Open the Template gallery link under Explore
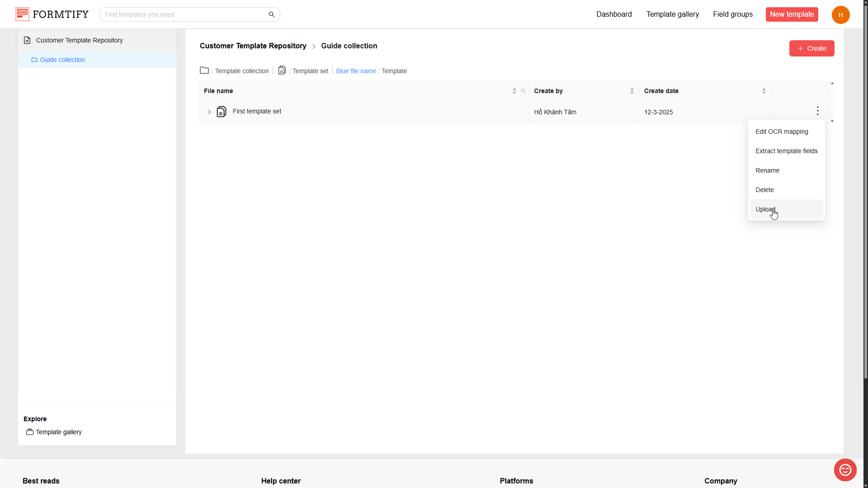This screenshot has width=868, height=488. (x=58, y=432)
